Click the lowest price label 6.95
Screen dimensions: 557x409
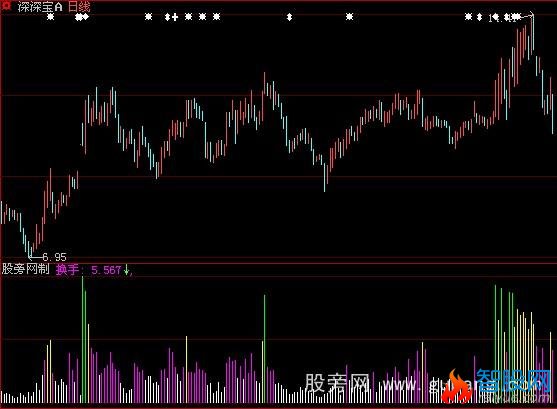coord(54,257)
